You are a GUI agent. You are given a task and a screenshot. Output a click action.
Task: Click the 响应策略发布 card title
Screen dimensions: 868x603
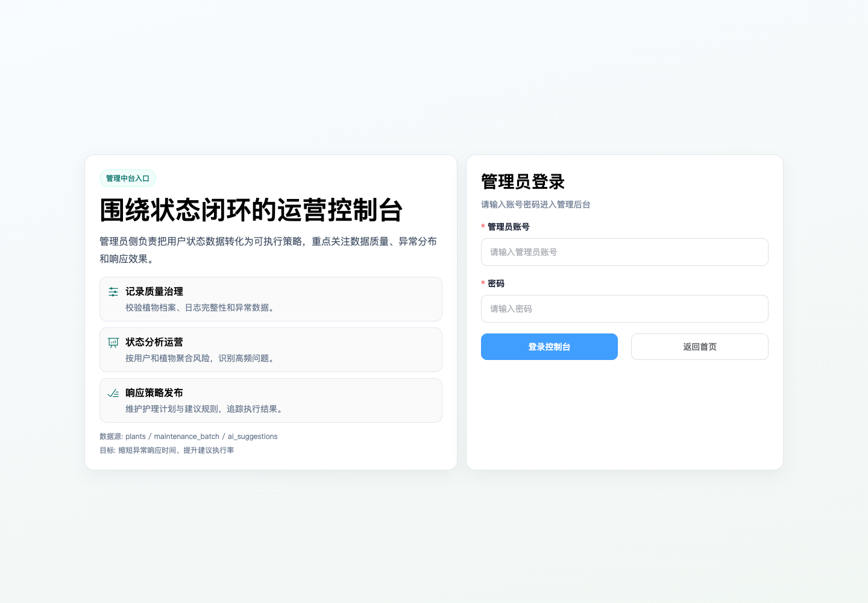pyautogui.click(x=154, y=393)
